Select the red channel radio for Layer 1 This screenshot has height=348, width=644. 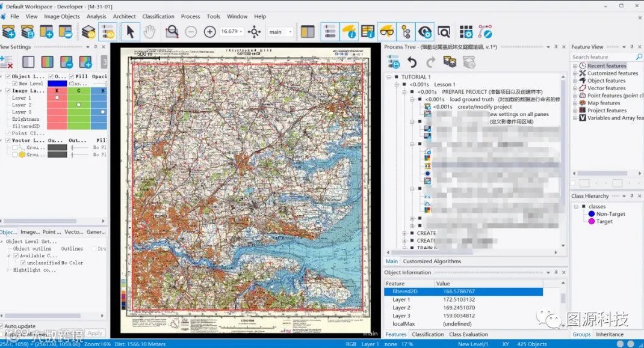click(57, 98)
